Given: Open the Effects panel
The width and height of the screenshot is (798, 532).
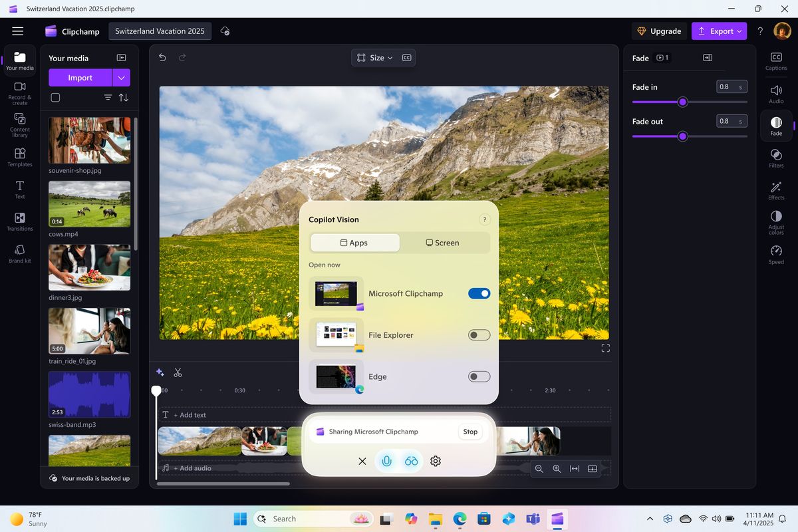Looking at the screenshot, I should click(775, 190).
